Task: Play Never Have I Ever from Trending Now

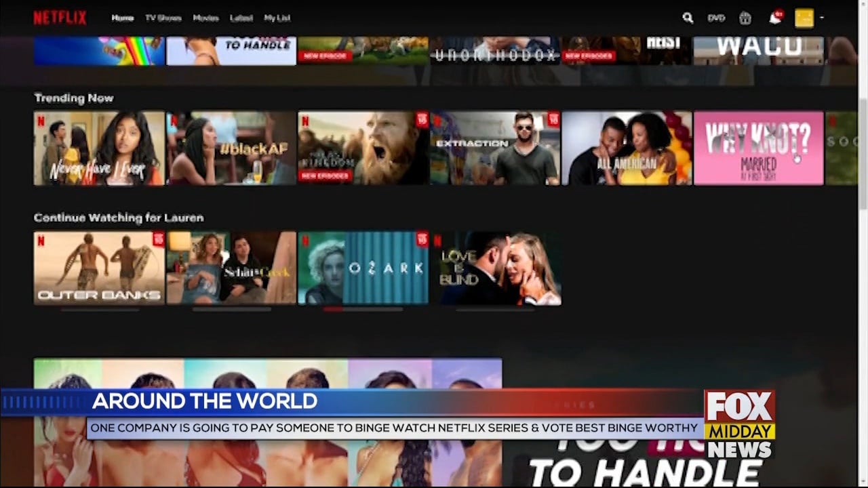Action: coord(99,148)
